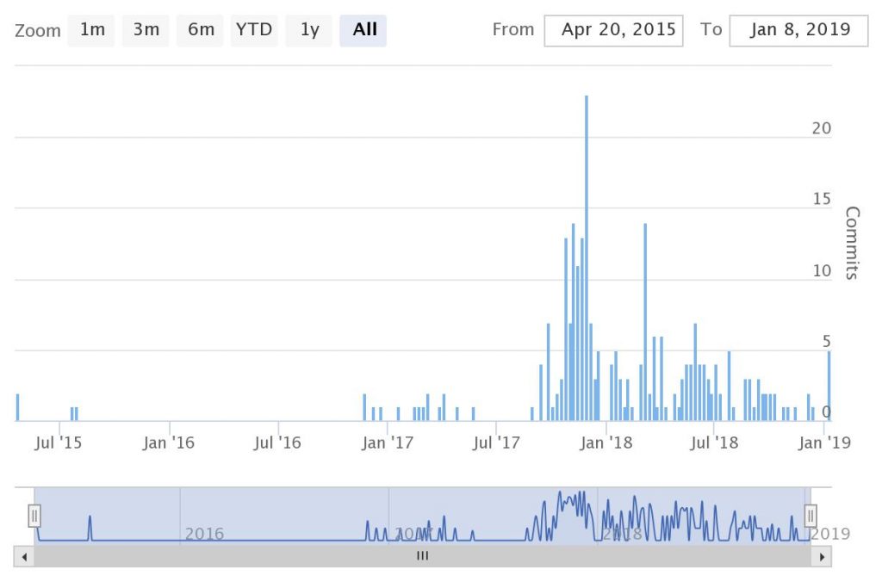
Task: Select the 1m zoom preset
Action: pyautogui.click(x=91, y=30)
